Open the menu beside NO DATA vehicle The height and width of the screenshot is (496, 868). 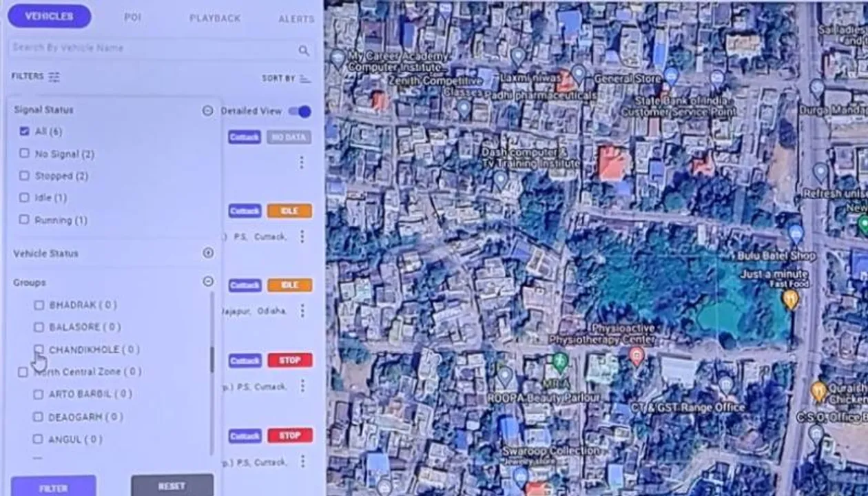(x=301, y=163)
